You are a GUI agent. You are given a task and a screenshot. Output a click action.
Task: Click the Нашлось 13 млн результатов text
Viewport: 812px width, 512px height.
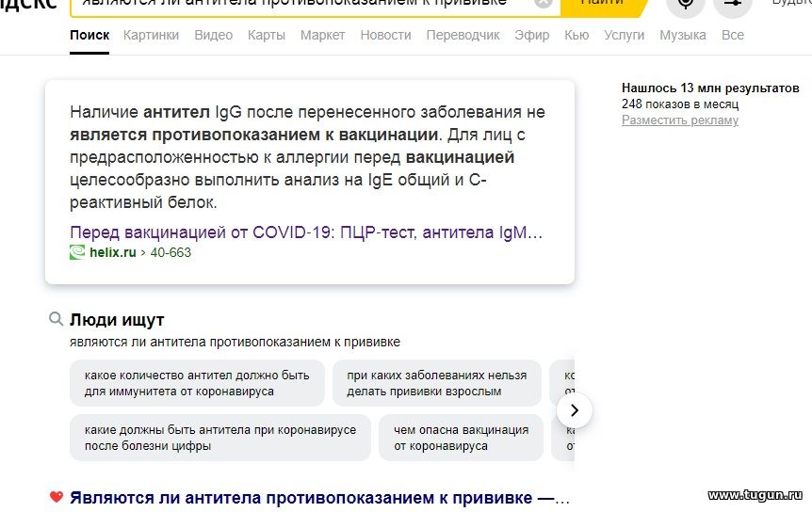(x=710, y=88)
